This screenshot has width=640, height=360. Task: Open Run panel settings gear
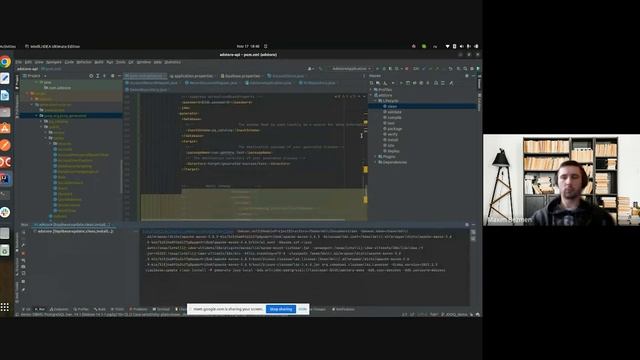(x=467, y=224)
